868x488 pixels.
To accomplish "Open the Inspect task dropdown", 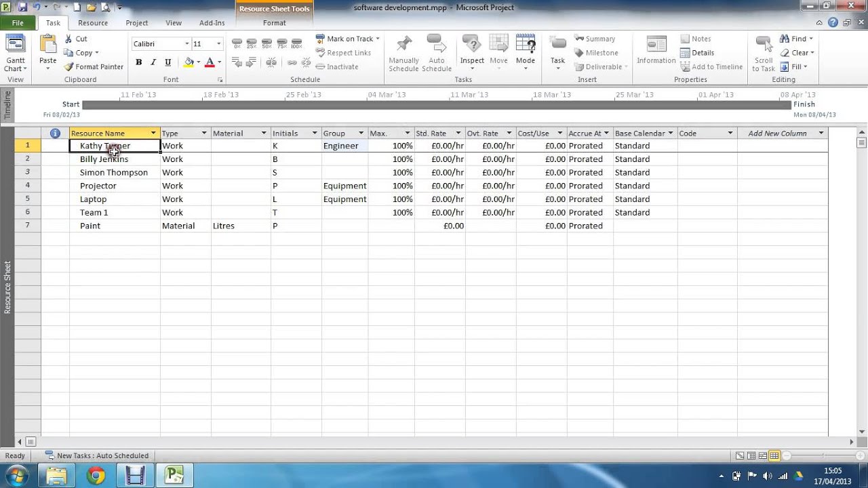I will click(x=472, y=52).
